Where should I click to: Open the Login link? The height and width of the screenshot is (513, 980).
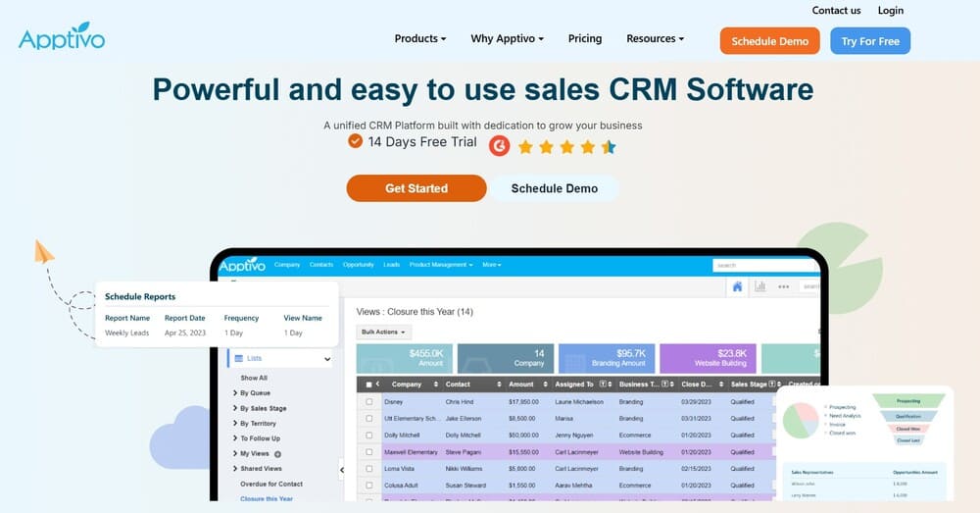pos(891,10)
